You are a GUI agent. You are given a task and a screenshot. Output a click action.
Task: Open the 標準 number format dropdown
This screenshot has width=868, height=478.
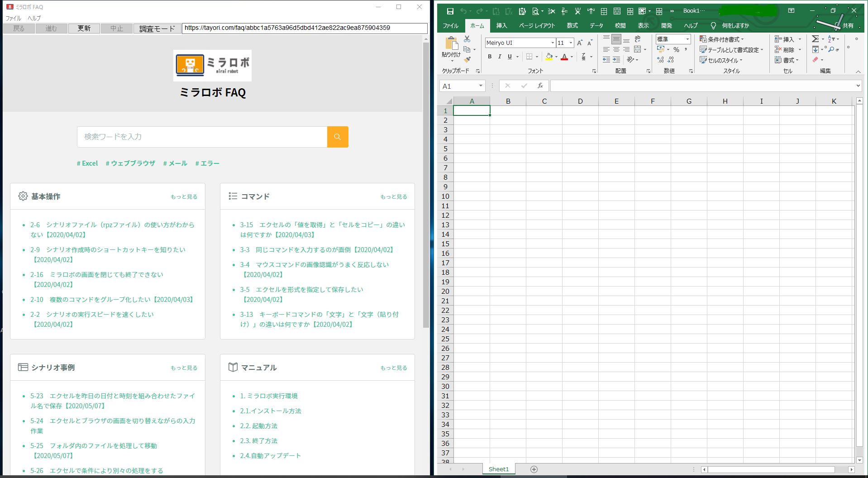click(687, 39)
